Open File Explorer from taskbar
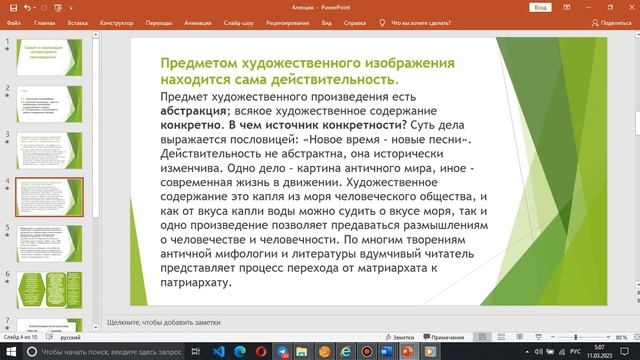The height and width of the screenshot is (360, 640). click(302, 351)
